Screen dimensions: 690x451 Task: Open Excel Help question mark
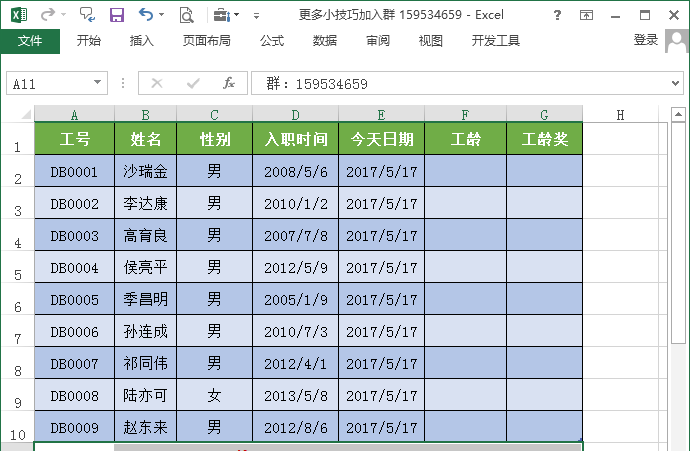click(557, 15)
